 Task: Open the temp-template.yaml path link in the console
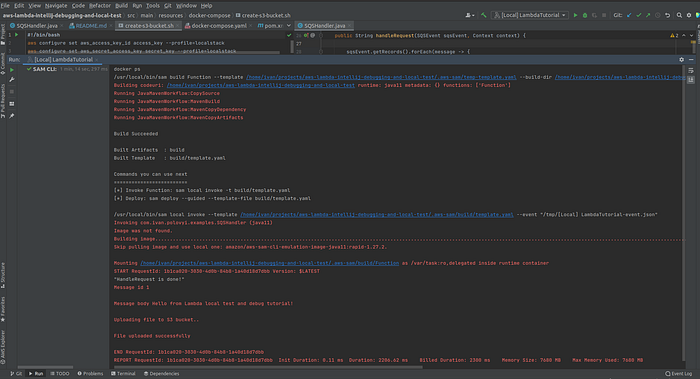point(381,77)
